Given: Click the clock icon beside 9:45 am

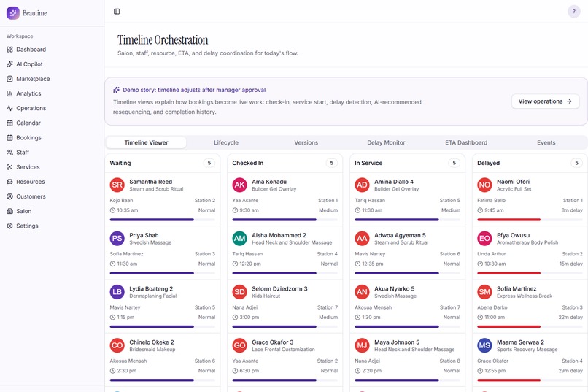Looking at the screenshot, I should [480, 210].
